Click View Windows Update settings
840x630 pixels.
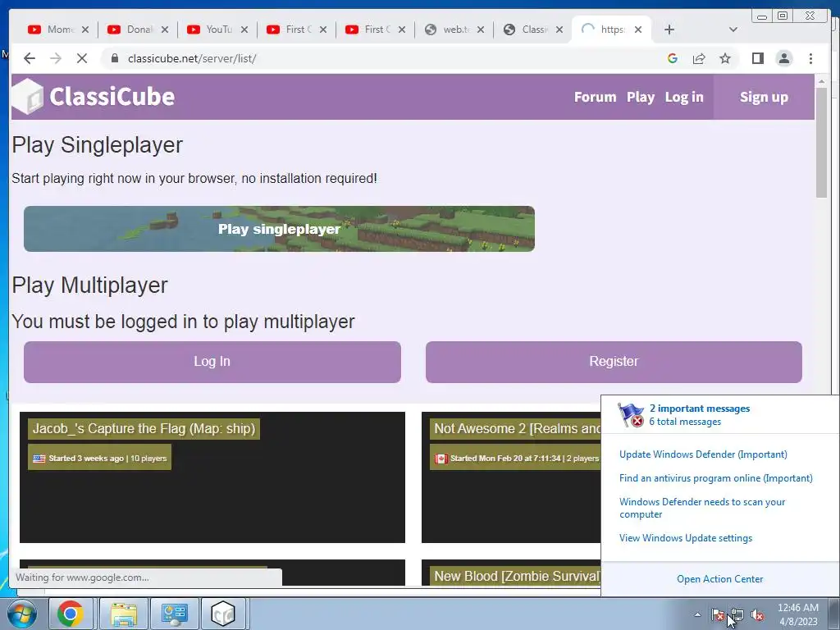[686, 538]
